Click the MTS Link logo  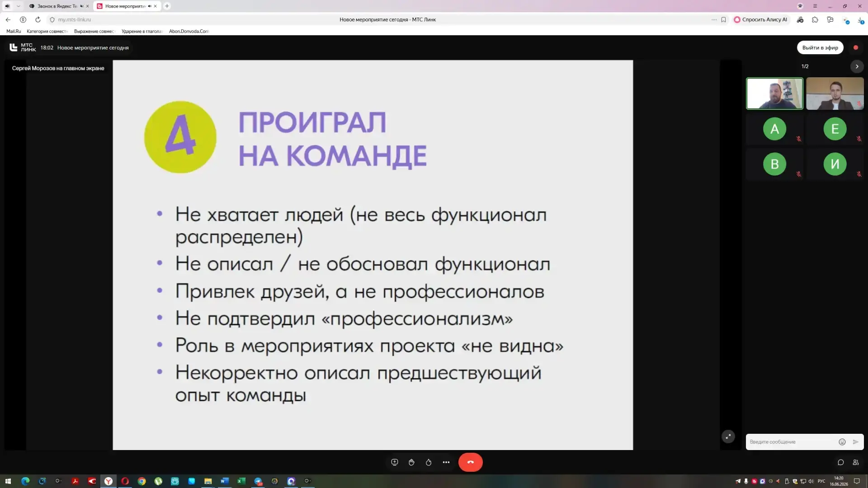[x=23, y=47]
